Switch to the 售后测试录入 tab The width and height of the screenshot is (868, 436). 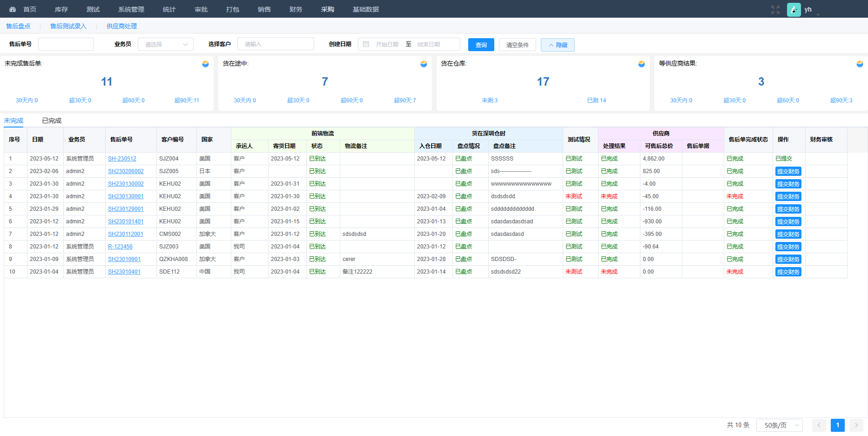(68, 26)
